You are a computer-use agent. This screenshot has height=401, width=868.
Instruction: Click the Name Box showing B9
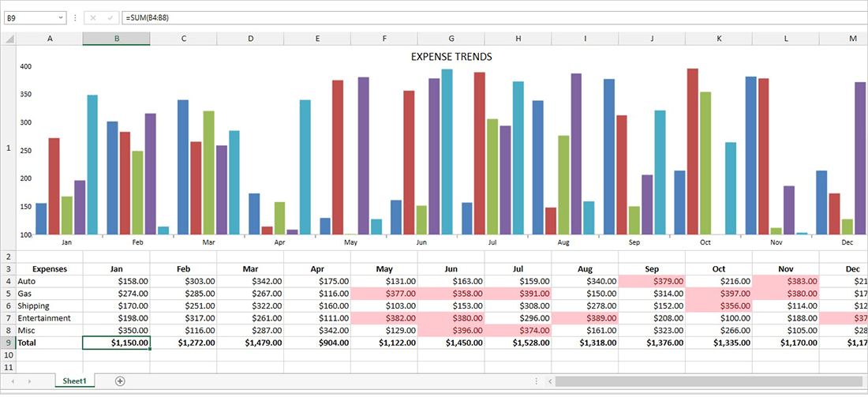point(30,17)
